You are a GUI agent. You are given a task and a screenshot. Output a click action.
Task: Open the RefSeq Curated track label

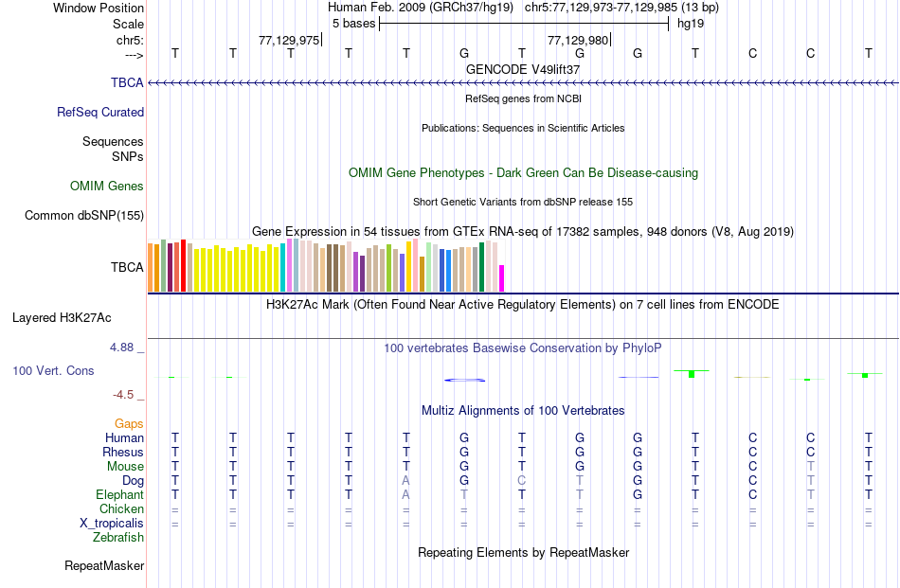point(99,112)
